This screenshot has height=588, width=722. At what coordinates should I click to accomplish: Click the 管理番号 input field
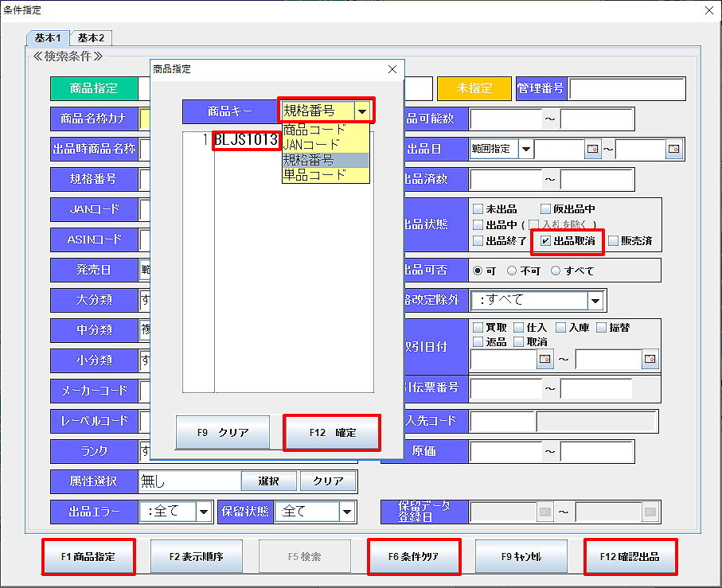(x=626, y=89)
